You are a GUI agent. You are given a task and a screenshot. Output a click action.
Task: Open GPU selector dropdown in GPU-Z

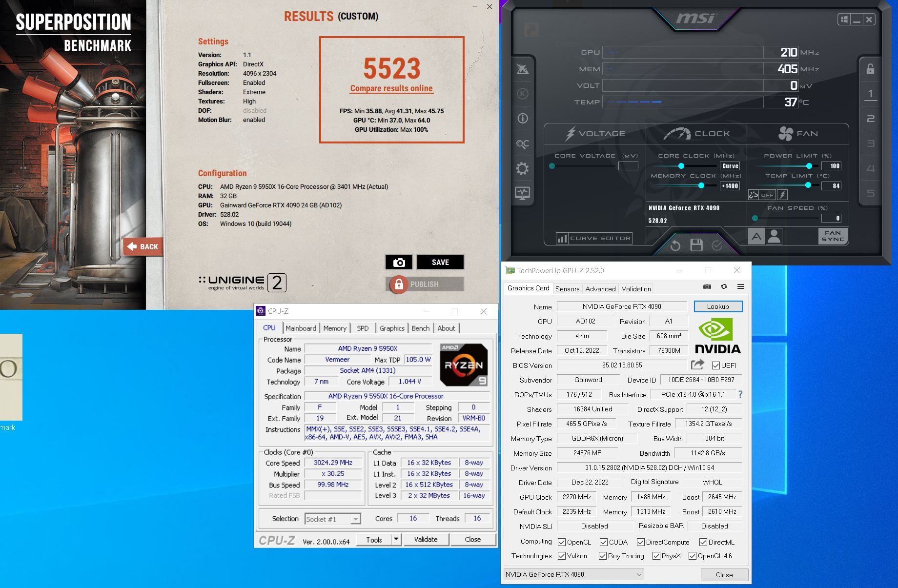click(x=573, y=574)
